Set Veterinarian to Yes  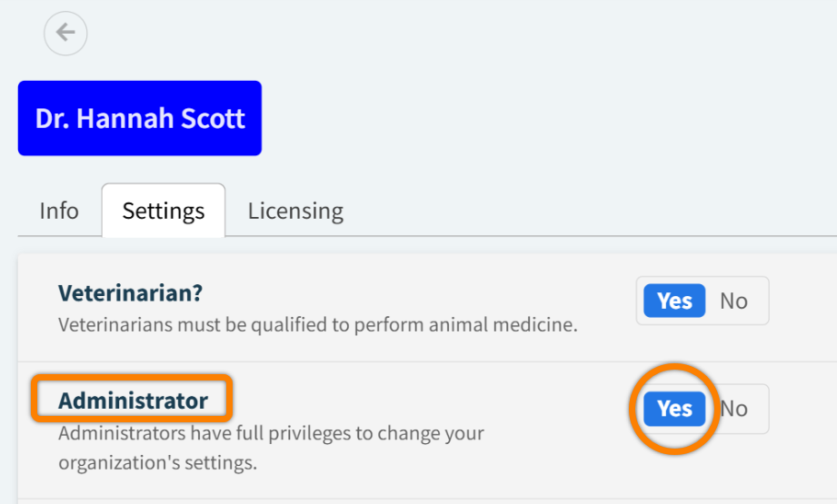pyautogui.click(x=674, y=301)
